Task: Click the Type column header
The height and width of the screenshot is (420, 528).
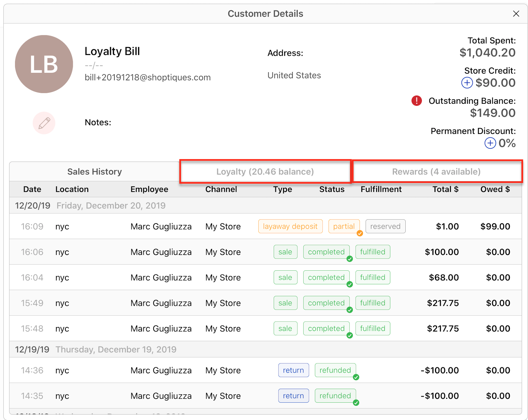Action: (x=282, y=189)
